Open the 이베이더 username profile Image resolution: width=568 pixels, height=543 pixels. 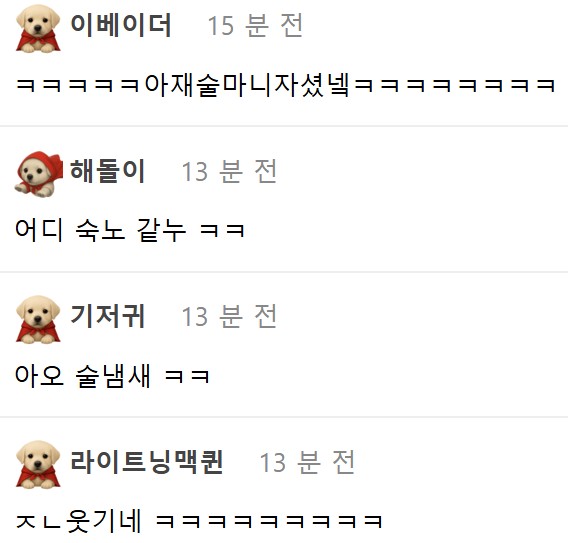(x=121, y=25)
